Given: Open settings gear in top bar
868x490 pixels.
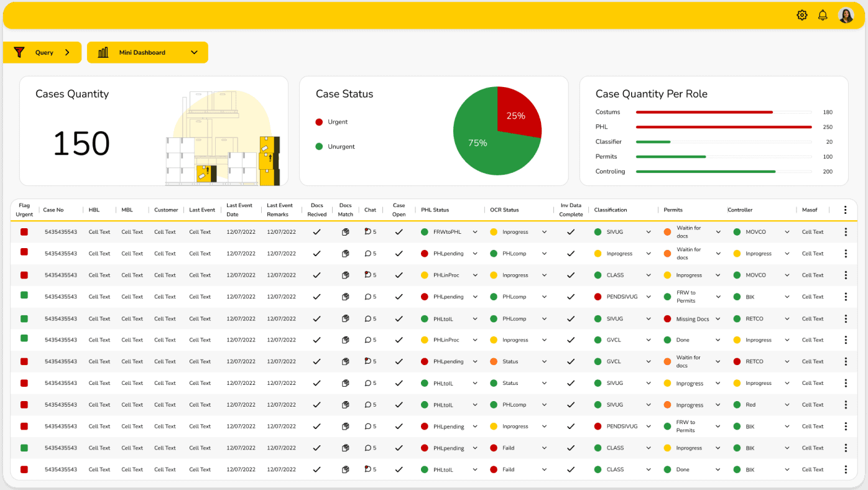Looking at the screenshot, I should (x=802, y=15).
